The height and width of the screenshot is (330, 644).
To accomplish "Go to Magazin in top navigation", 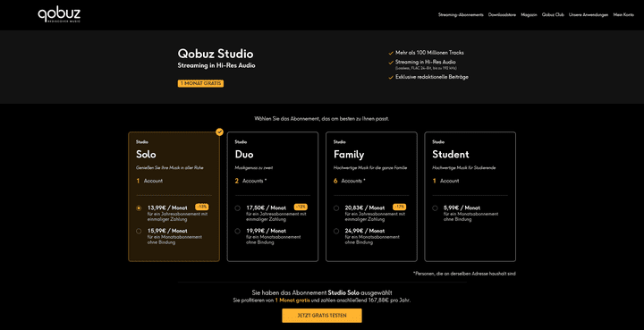I will click(x=529, y=15).
